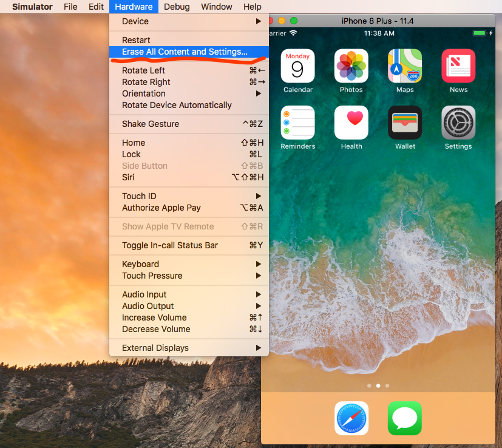Expand the Touch ID submenu
Image resolution: width=502 pixels, height=448 pixels.
189,196
